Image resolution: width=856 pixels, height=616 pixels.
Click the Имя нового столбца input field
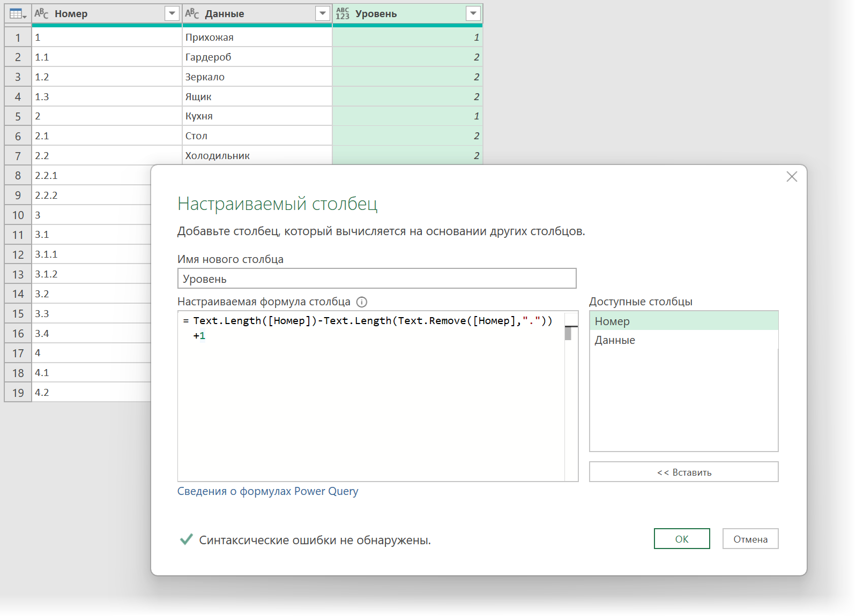coord(377,279)
